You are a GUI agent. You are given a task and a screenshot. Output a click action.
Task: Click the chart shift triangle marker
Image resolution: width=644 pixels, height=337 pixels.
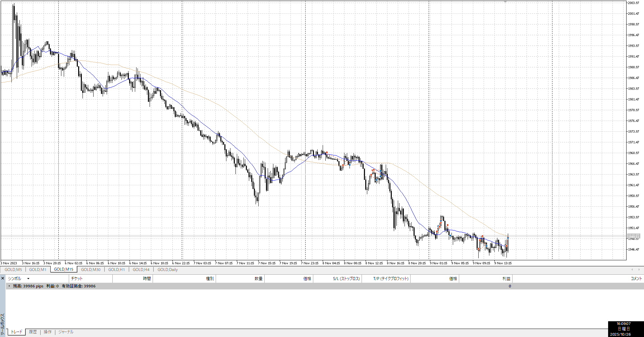click(x=505, y=2)
